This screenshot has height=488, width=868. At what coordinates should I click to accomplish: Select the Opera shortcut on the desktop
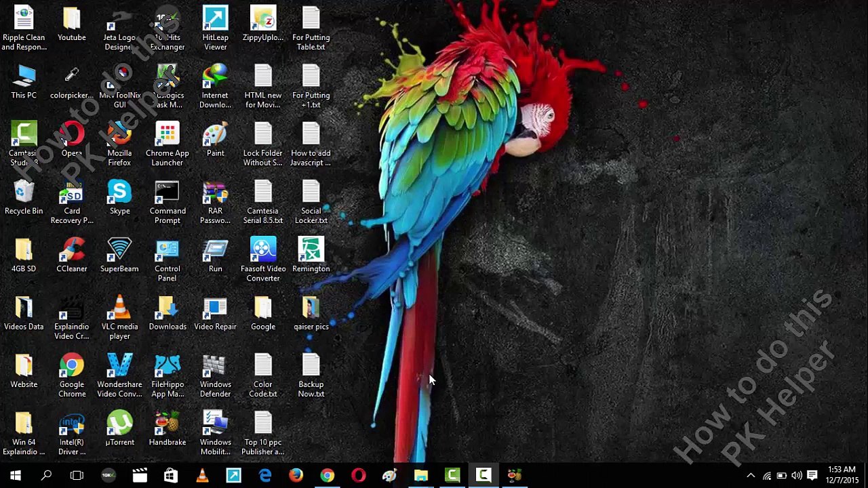coord(71,140)
